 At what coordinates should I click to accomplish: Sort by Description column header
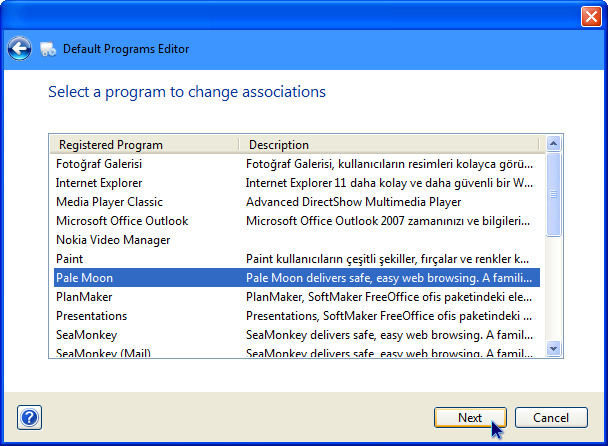(x=389, y=145)
